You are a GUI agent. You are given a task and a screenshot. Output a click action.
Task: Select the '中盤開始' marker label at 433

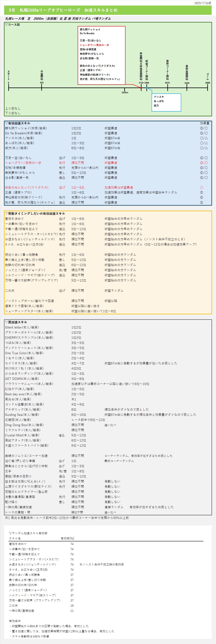pyautogui.click(x=42, y=75)
